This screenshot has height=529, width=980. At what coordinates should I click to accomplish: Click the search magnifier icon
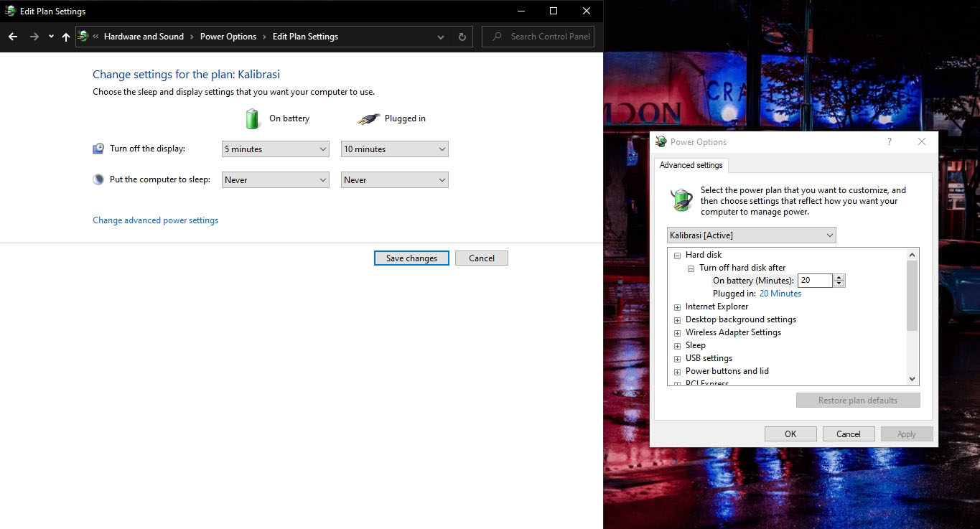click(497, 37)
